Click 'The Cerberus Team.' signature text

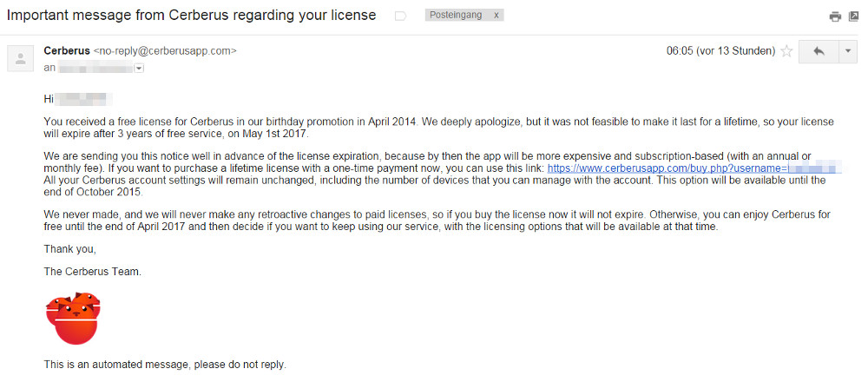tap(93, 273)
